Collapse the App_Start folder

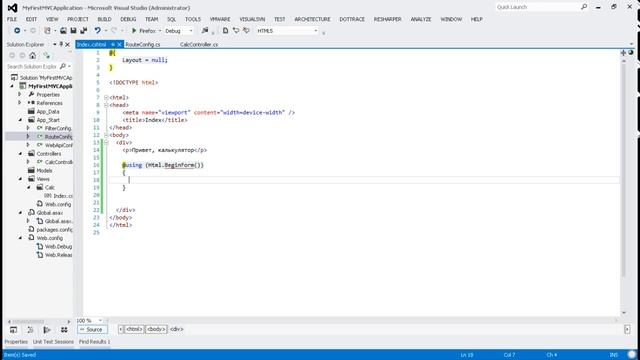20,120
